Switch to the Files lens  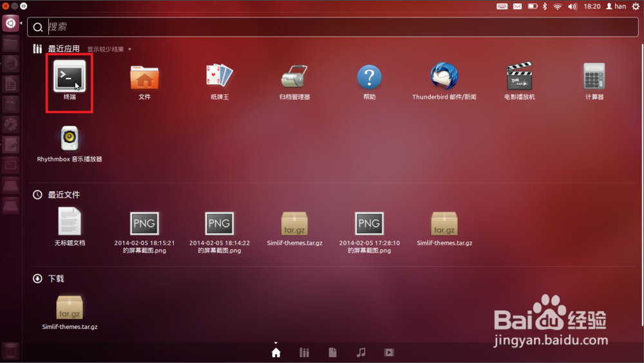coord(333,352)
